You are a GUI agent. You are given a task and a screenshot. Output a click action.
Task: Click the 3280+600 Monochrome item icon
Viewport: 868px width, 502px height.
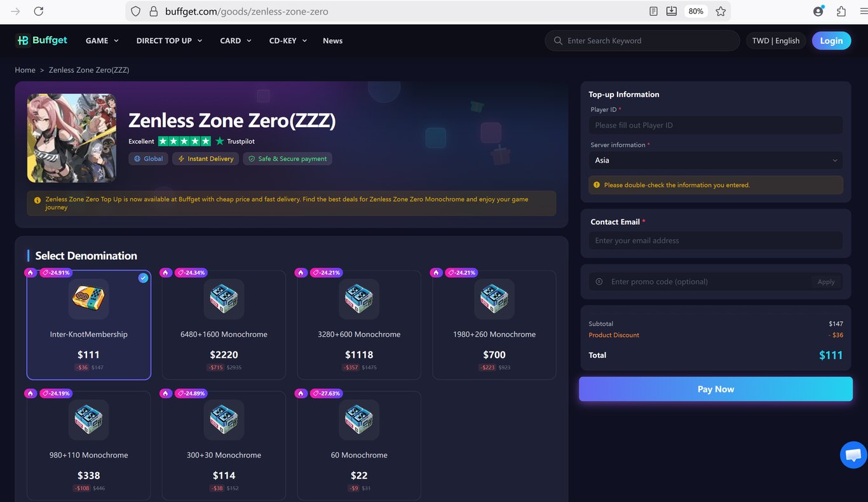pos(359,299)
